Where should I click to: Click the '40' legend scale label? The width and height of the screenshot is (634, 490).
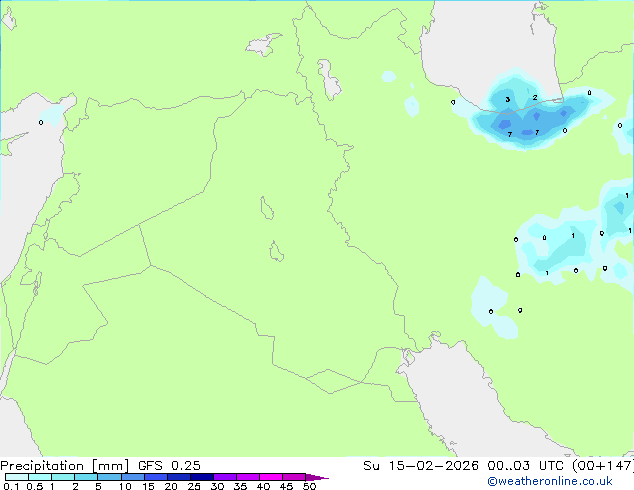tap(263, 486)
